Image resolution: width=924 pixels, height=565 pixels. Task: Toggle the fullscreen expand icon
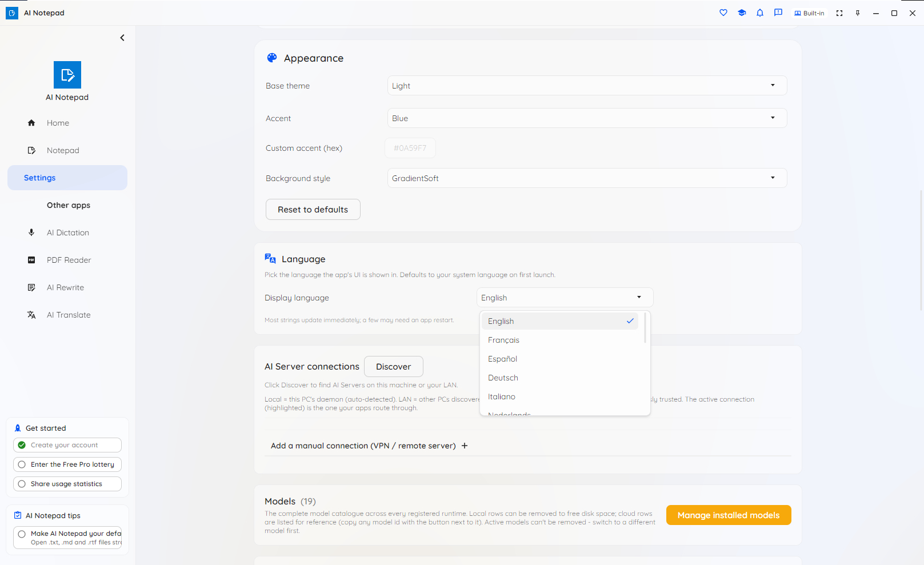click(x=839, y=13)
